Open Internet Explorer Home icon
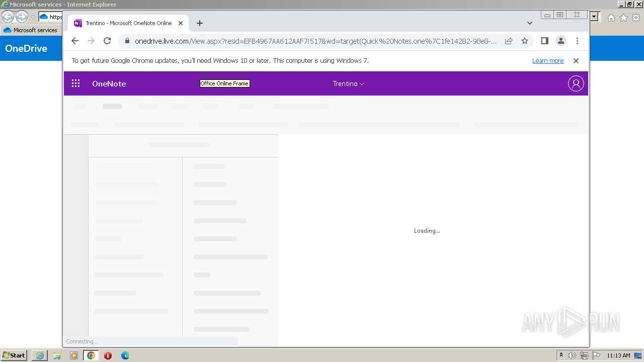 pyautogui.click(x=611, y=18)
